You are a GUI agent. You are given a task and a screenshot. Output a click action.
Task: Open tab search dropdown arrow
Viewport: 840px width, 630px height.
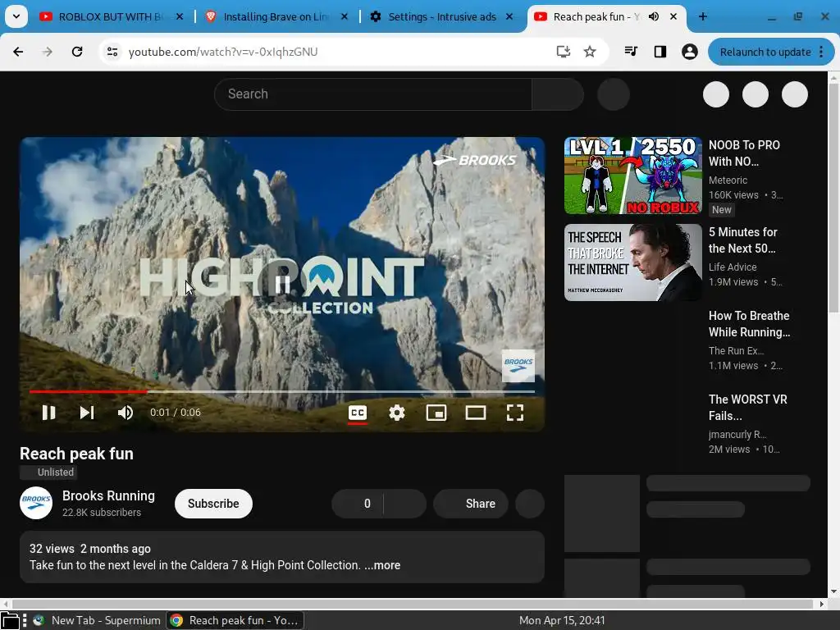tap(16, 16)
